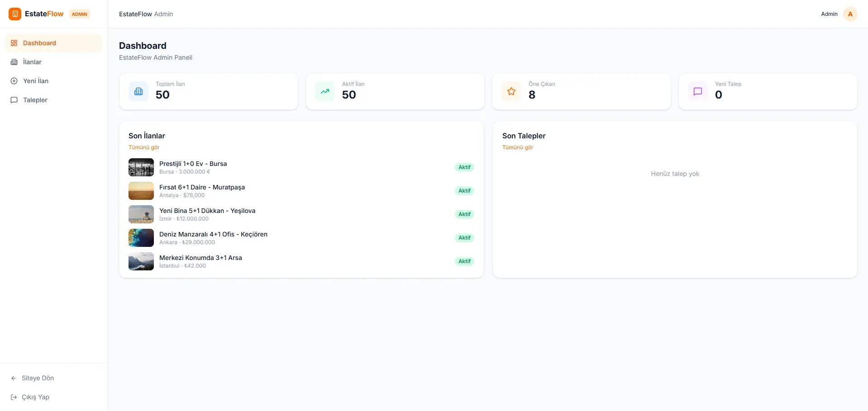Click Aktif badge on Prestijli 1+0 Ev row
This screenshot has height=411, width=868.
464,167
